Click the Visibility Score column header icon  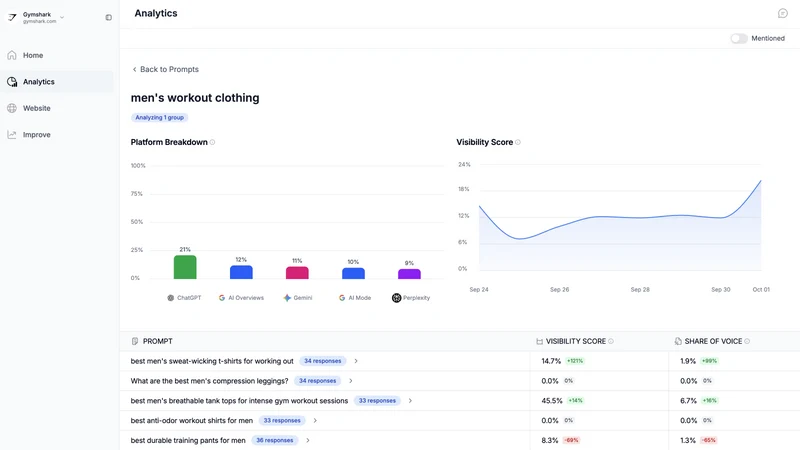539,341
